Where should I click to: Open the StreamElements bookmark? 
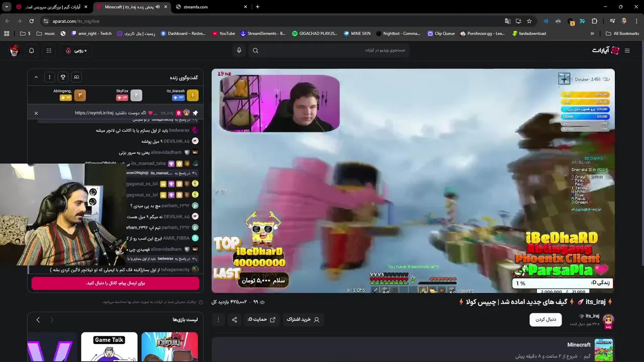[x=263, y=34]
